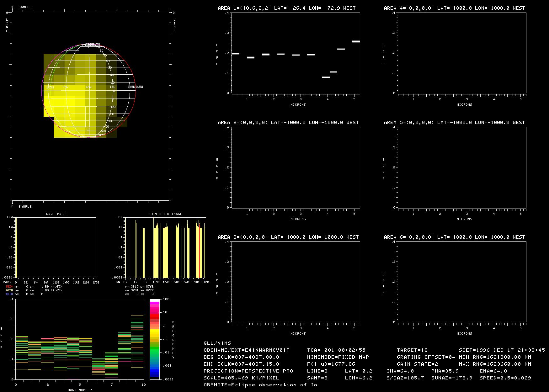Select the TARGET=IO label
549x392 pixels.
pos(412,350)
